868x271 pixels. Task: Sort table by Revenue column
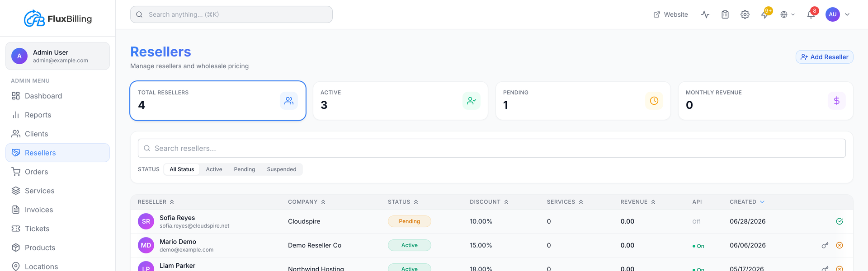point(638,202)
